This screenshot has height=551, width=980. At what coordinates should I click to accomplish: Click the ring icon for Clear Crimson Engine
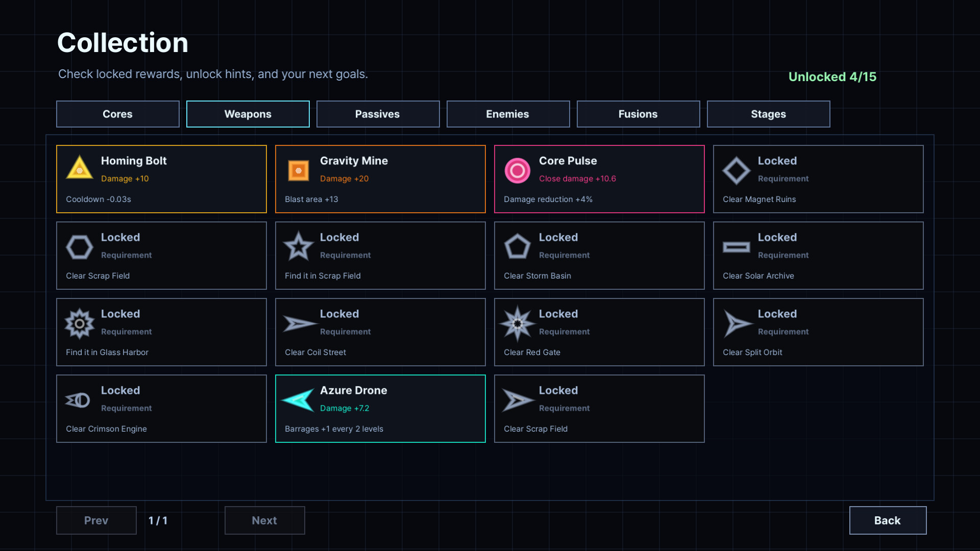click(x=78, y=400)
